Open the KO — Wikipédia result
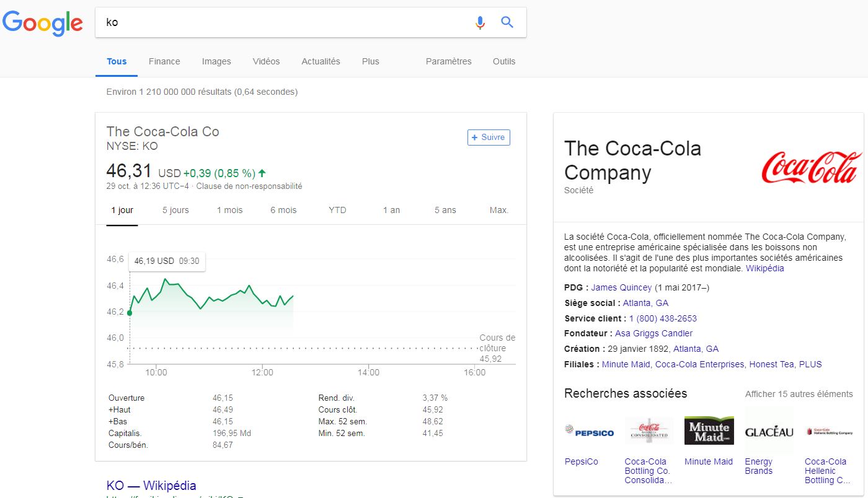868x498 pixels. point(151,486)
